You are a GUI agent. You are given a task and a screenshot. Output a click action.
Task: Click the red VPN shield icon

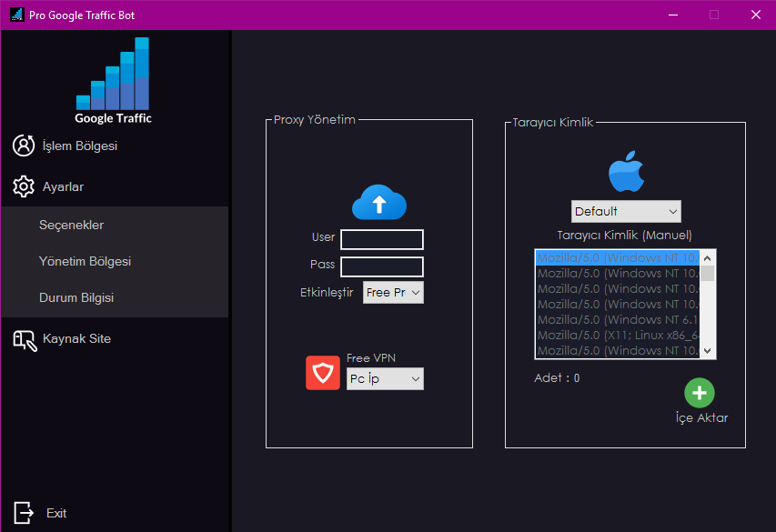[x=323, y=373]
